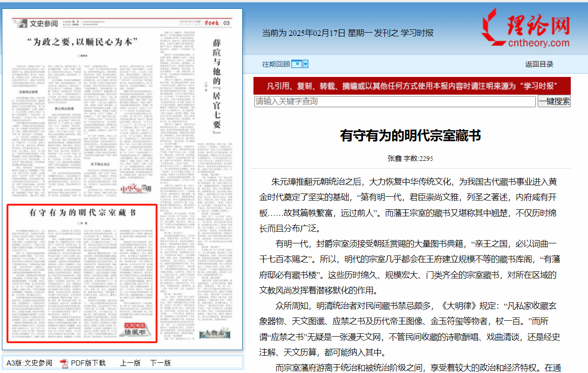Go to next page with 下一版
This screenshot has width=588, height=373.
(160, 363)
